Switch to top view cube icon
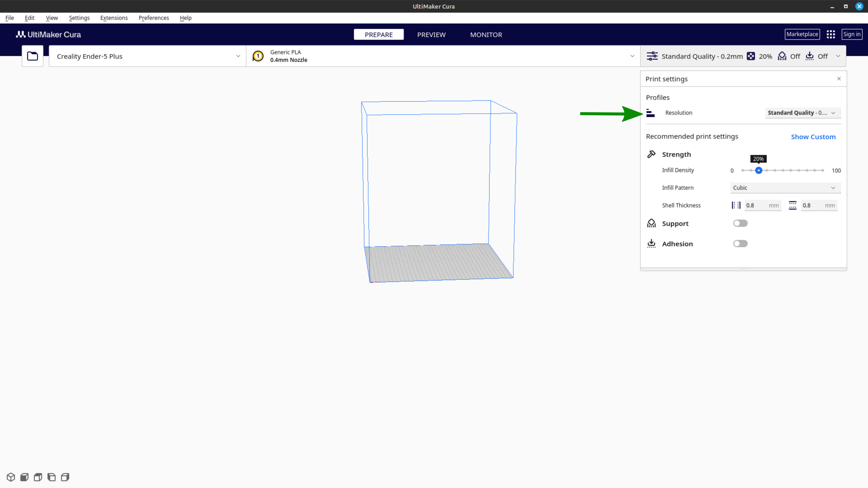Screen dimensions: 868x488 tap(38, 477)
